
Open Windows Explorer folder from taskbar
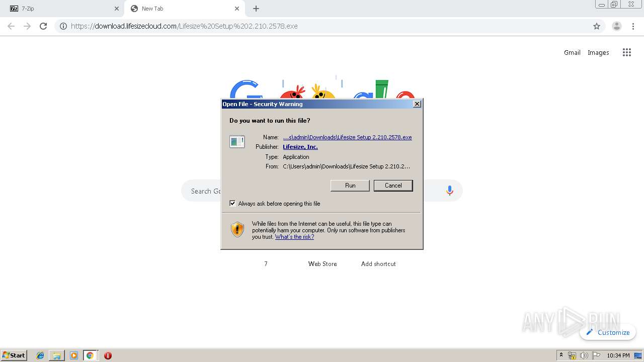(x=57, y=355)
